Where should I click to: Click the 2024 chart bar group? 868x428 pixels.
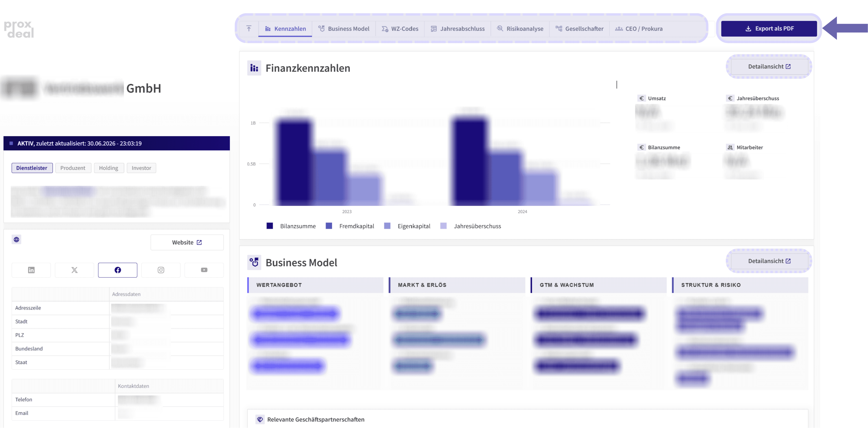click(x=522, y=161)
